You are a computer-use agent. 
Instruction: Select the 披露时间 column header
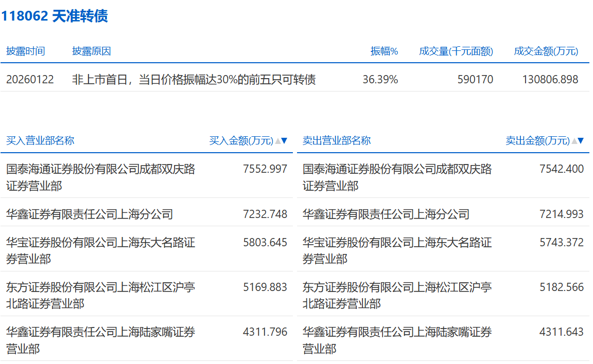pos(25,51)
